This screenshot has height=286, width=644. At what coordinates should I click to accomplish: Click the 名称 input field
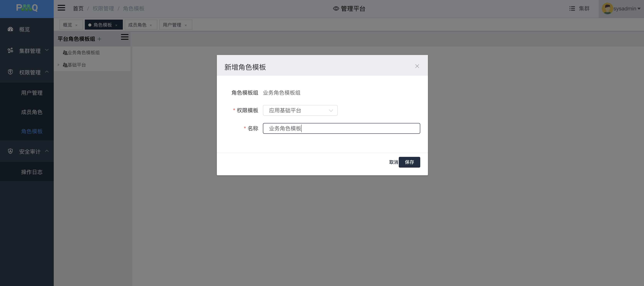click(x=341, y=128)
